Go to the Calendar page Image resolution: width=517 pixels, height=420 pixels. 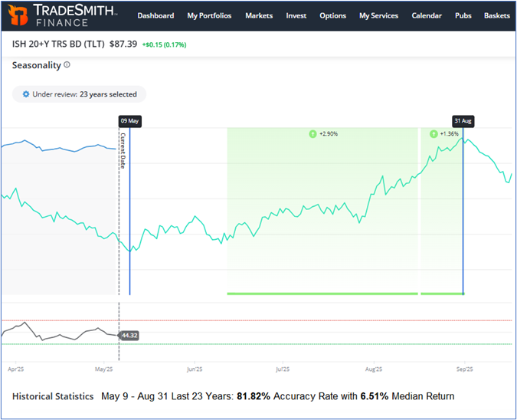pos(427,16)
